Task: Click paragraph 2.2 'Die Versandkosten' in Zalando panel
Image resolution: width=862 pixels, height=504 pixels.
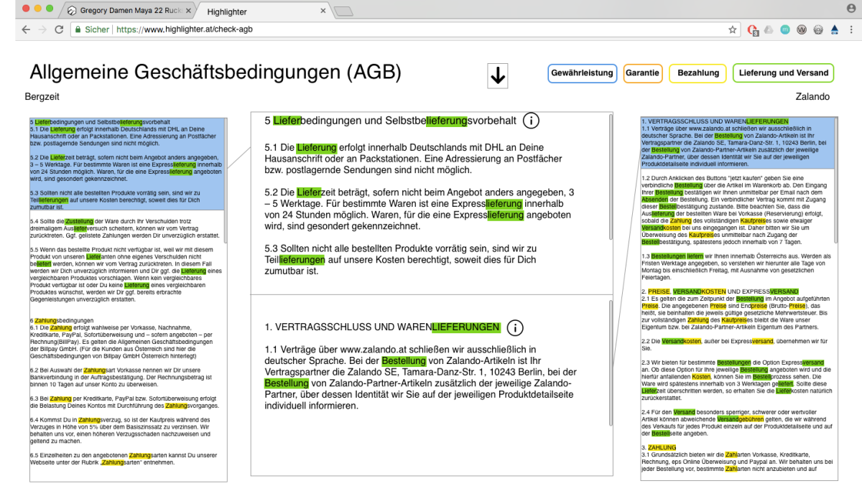Action: (x=736, y=345)
